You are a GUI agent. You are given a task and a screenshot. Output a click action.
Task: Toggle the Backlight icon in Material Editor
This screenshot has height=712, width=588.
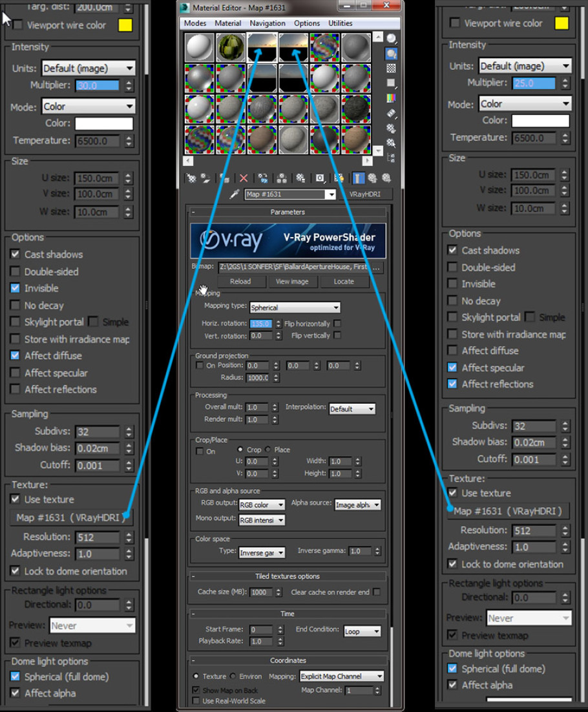391,54
